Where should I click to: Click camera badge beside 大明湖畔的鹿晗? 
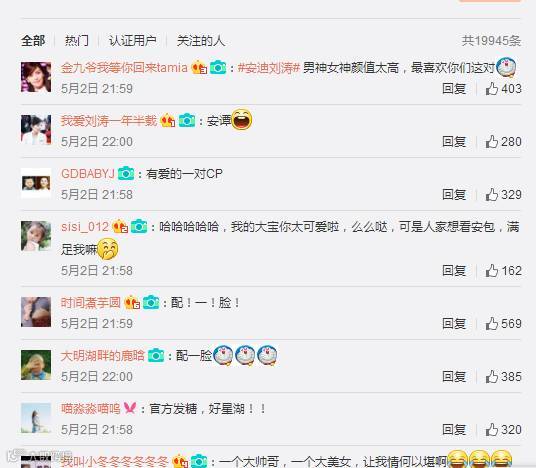tap(156, 356)
